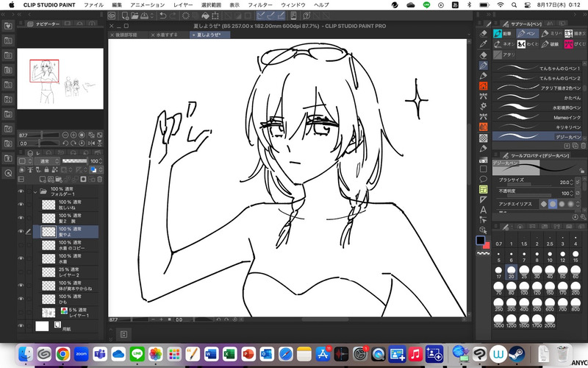Viewport: 588px width, 368px height.
Task: Hide the ひも layer
Action: [x=21, y=299]
